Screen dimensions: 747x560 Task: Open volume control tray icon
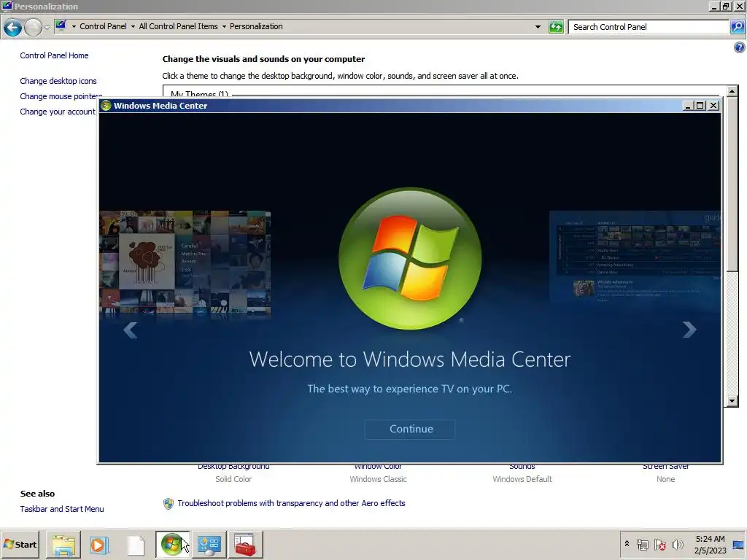(x=677, y=545)
